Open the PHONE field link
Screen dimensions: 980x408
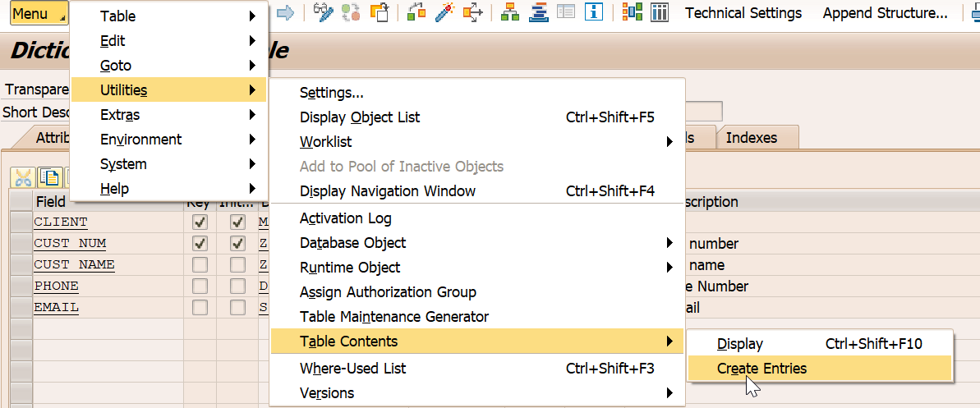tap(56, 287)
